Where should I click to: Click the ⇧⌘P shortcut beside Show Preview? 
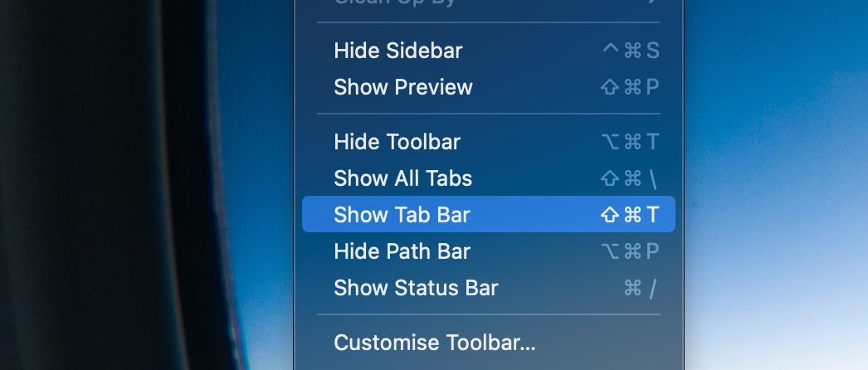point(630,87)
